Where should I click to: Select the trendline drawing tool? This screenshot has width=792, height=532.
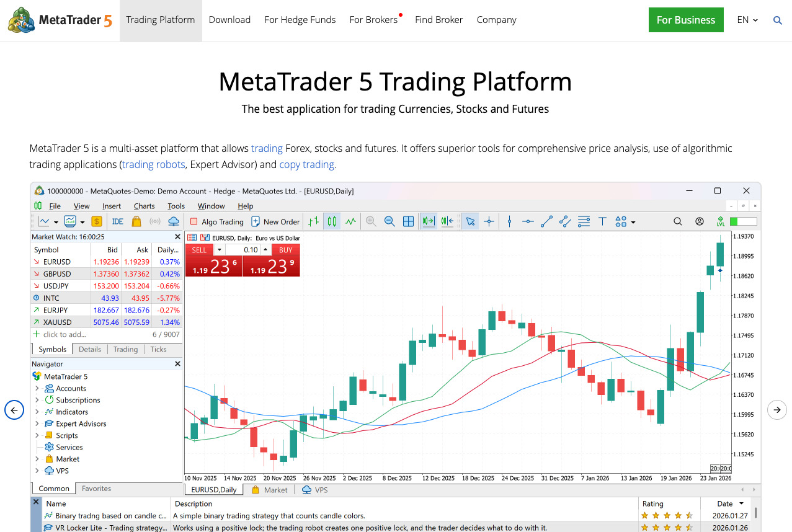click(x=546, y=221)
